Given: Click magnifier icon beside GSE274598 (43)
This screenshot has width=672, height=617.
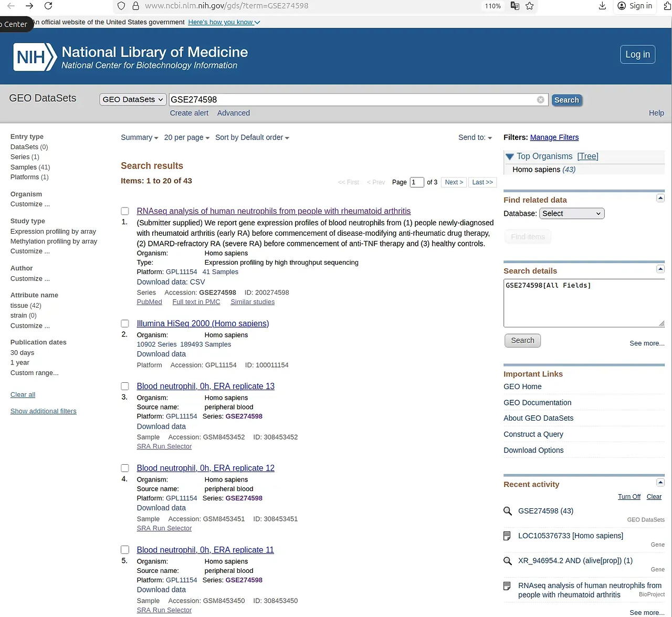Looking at the screenshot, I should (x=508, y=511).
